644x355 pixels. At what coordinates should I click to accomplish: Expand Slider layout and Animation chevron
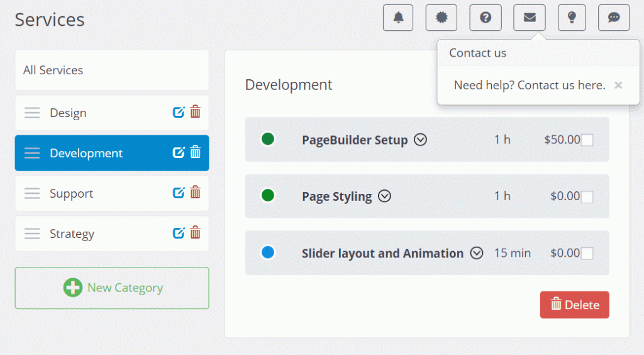(477, 252)
